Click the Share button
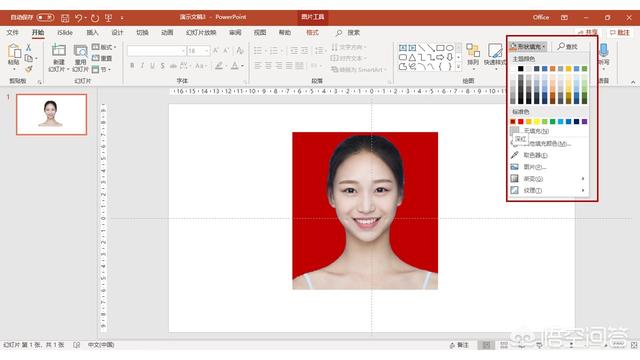The width and height of the screenshot is (640, 360). pyautogui.click(x=587, y=33)
